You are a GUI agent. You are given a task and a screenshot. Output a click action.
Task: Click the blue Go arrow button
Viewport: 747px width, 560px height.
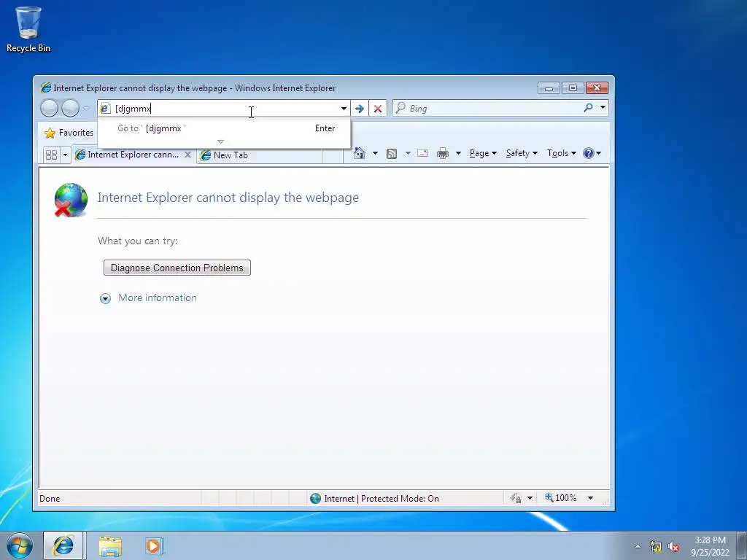pos(360,109)
